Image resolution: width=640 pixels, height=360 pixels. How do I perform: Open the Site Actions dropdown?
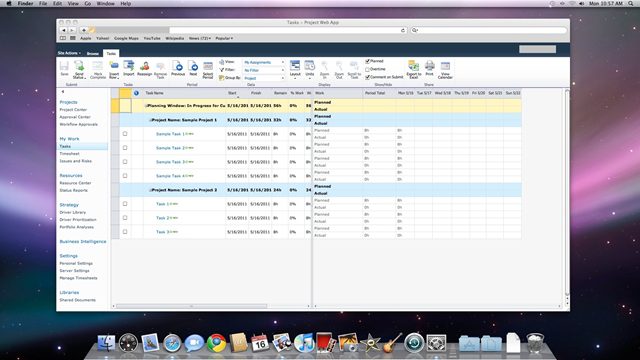click(x=69, y=53)
